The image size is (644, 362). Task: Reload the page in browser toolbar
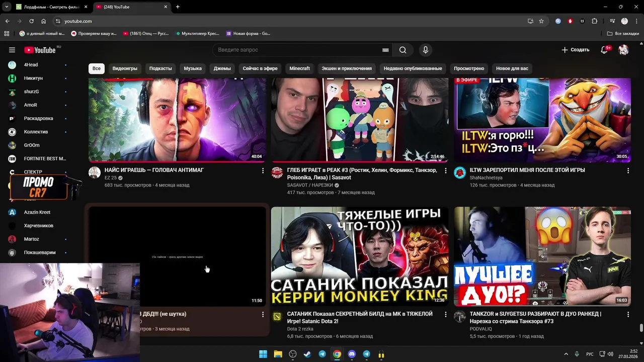pyautogui.click(x=31, y=21)
